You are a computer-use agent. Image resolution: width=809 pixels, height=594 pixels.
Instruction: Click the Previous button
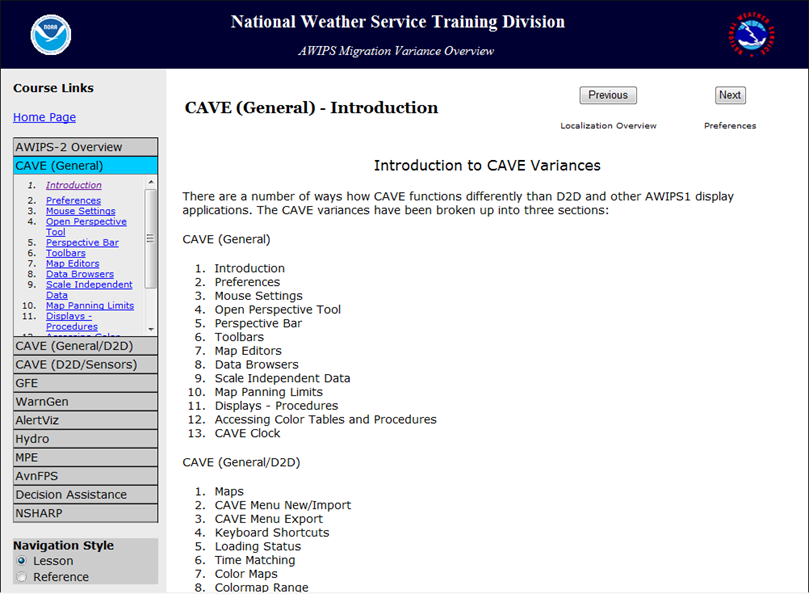(608, 95)
